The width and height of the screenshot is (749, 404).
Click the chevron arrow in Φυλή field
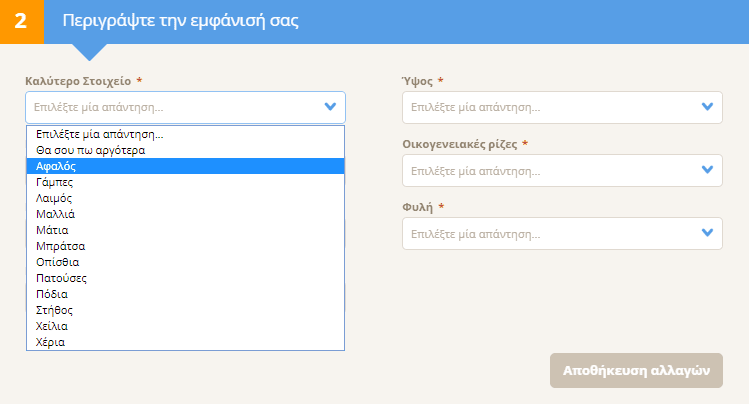click(x=707, y=233)
